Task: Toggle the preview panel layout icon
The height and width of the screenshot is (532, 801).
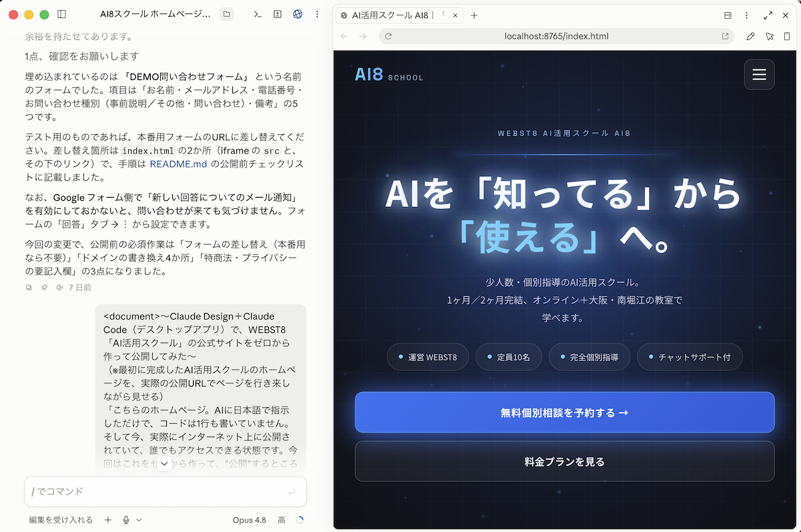Action: [728, 15]
